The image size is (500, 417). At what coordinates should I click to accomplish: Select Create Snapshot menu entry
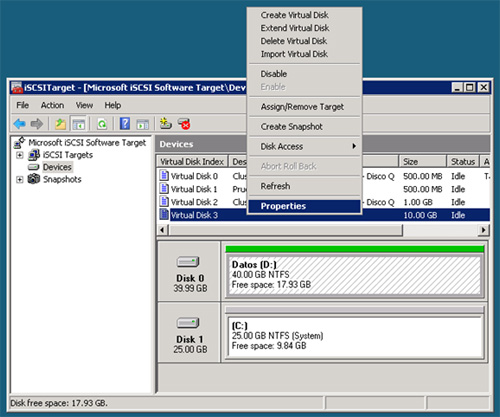pos(292,127)
